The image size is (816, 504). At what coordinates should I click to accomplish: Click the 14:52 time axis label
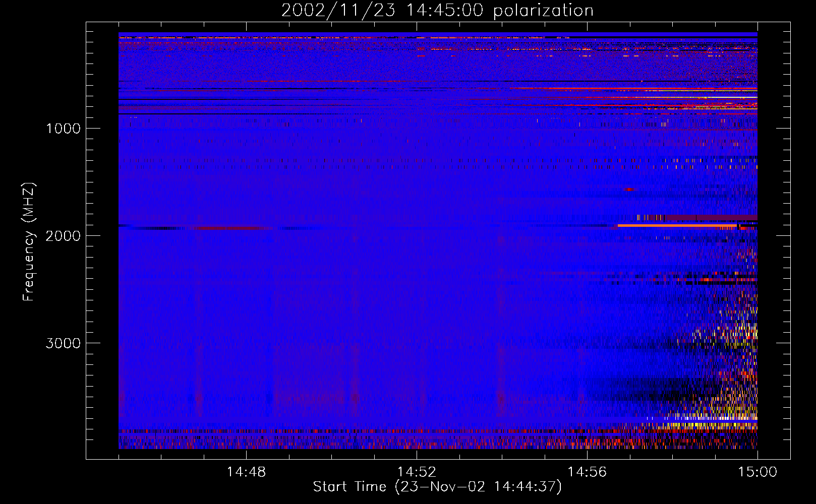coord(417,472)
